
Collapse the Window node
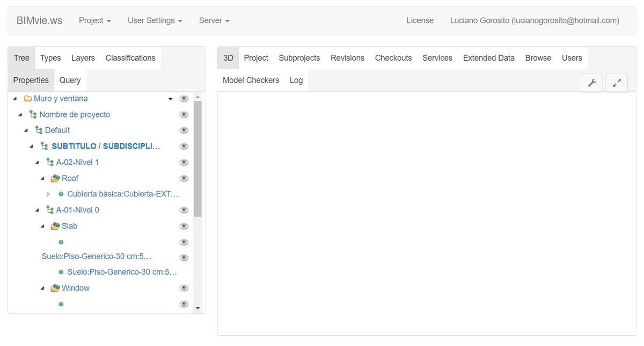(42, 288)
